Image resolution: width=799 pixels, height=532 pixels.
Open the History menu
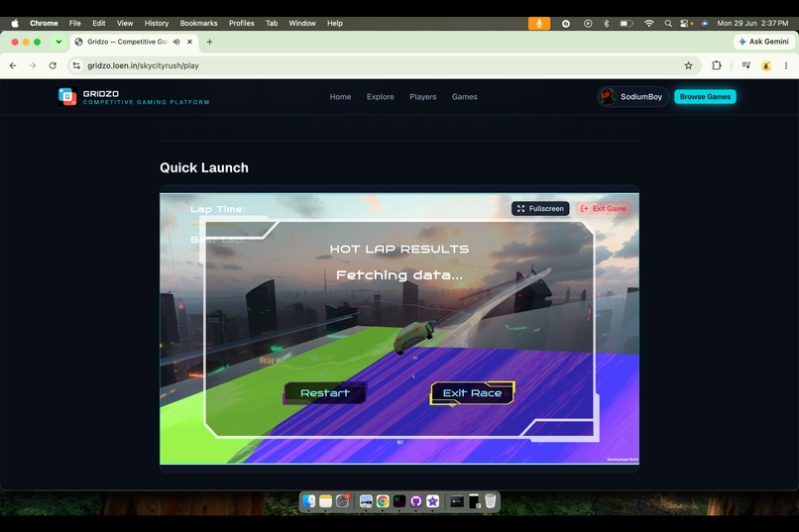coord(157,23)
